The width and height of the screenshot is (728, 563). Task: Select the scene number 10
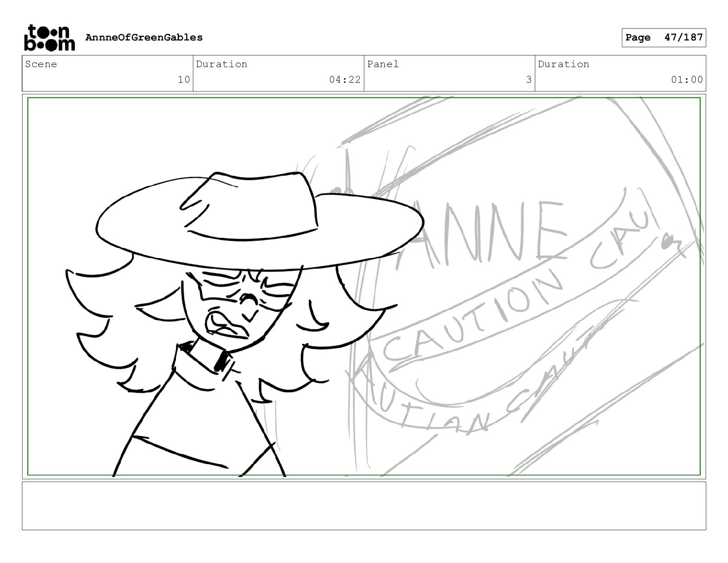pyautogui.click(x=184, y=80)
